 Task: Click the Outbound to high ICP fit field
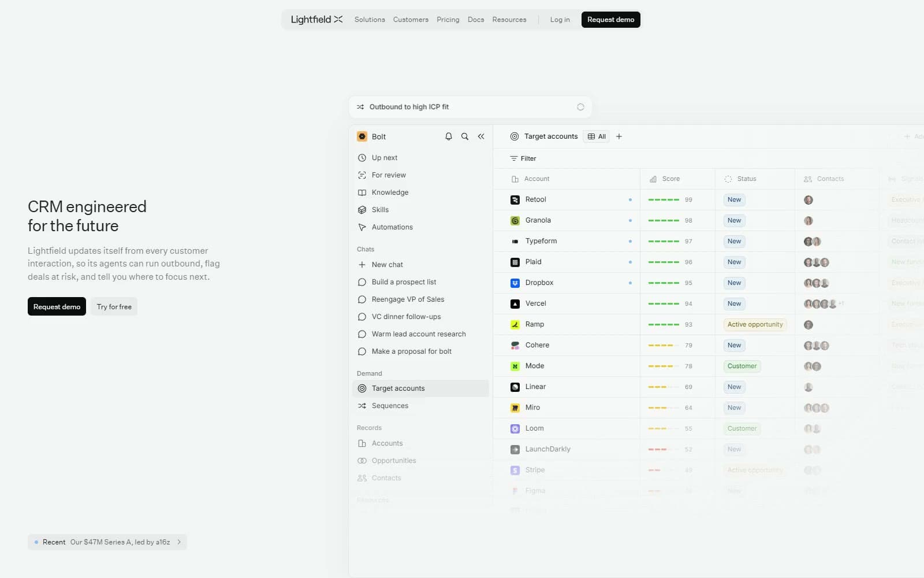tap(470, 107)
